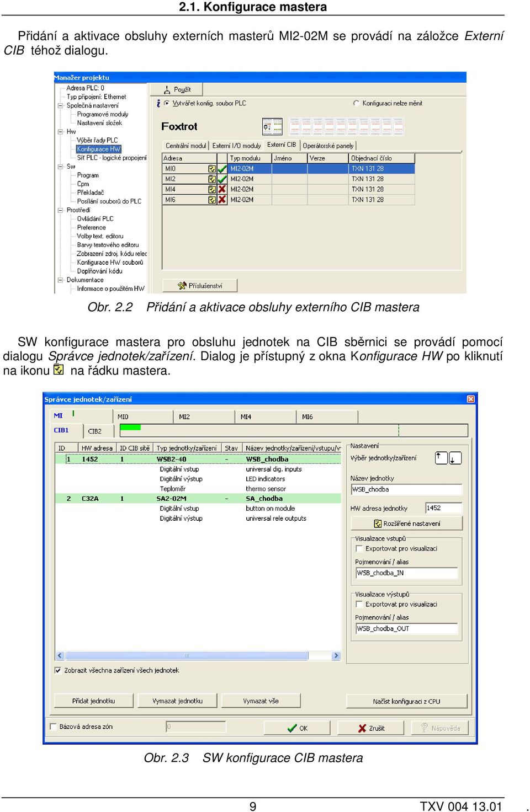Close the Správce jednotek/zařízení dialog
Image resolution: width=530 pixels, height=812 pixels.
click(470, 399)
